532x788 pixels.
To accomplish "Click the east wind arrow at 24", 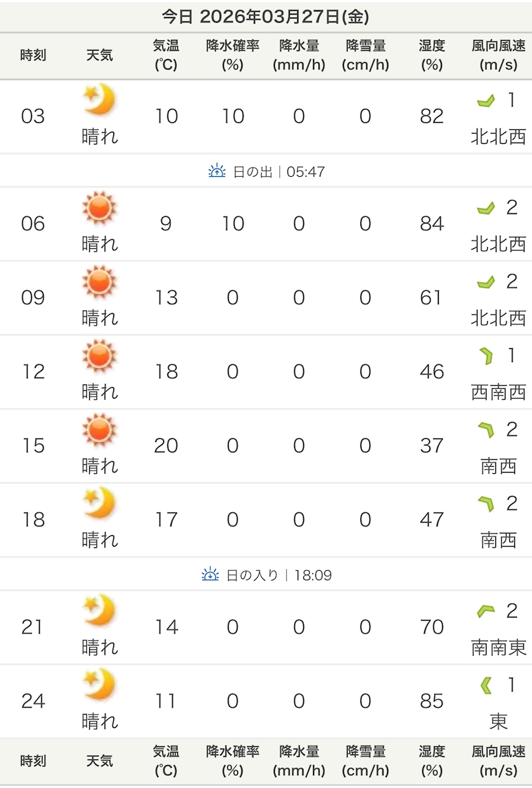I will coord(486,685).
